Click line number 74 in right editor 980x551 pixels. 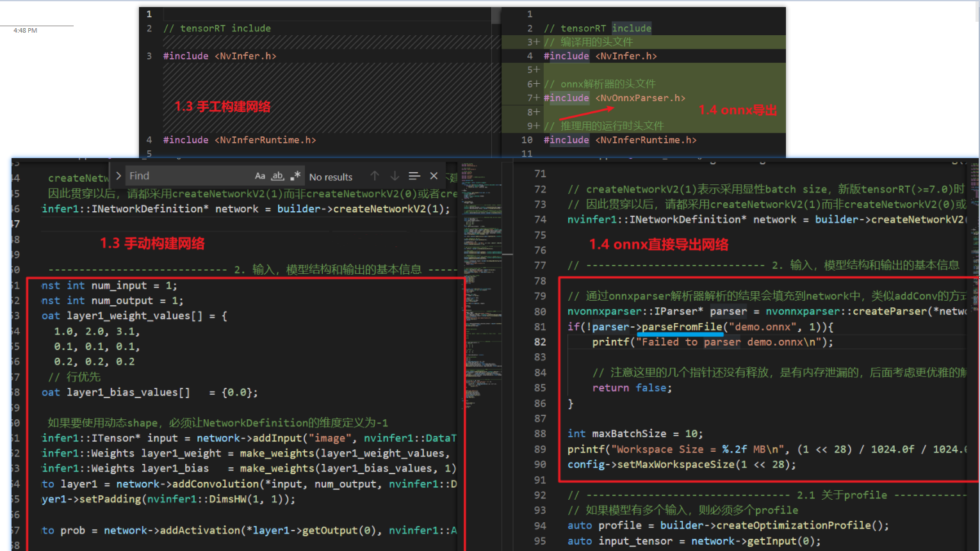541,220
